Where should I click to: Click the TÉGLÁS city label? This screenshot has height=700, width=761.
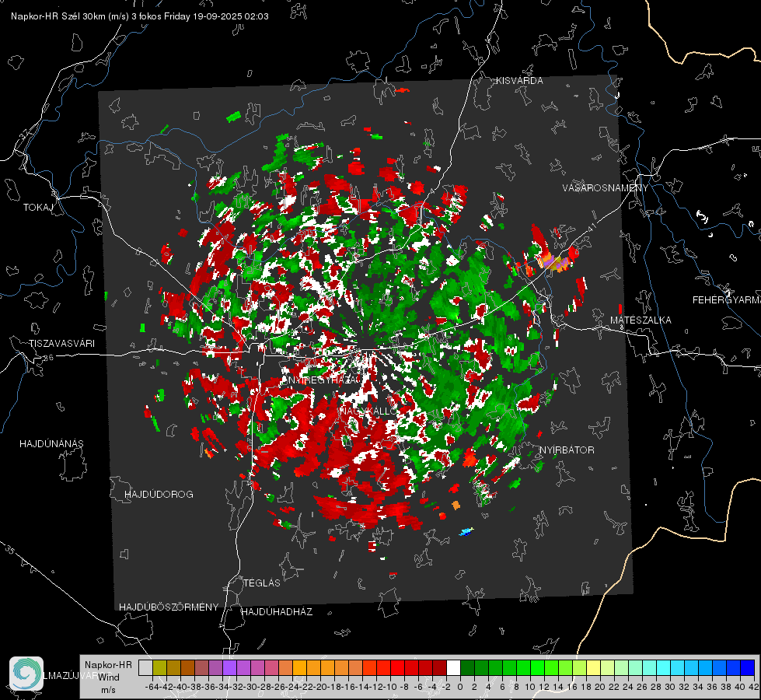click(x=262, y=583)
